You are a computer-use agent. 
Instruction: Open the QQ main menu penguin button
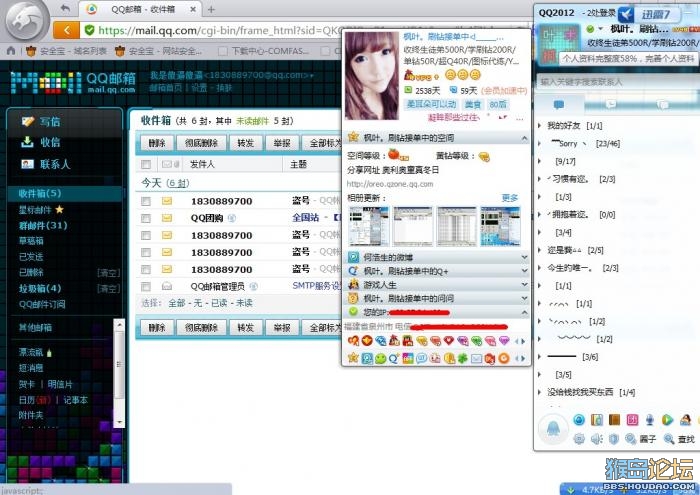[x=553, y=428]
